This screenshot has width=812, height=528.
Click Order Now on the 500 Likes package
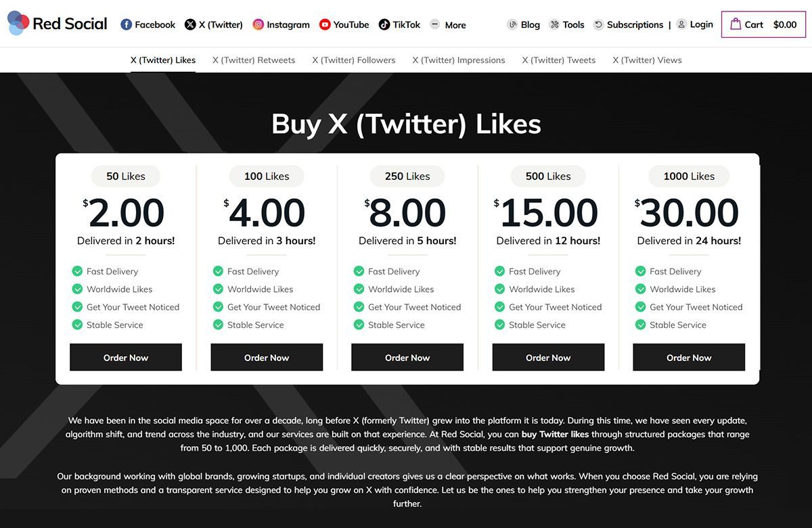pyautogui.click(x=548, y=357)
